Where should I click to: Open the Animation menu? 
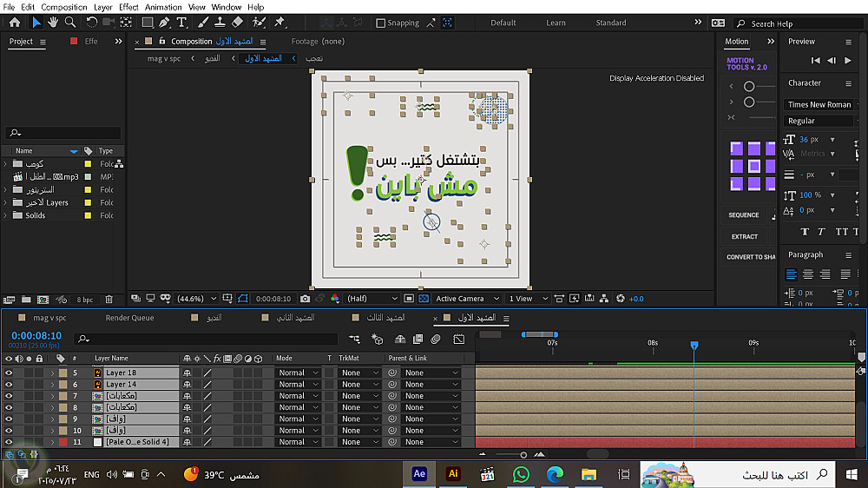(163, 7)
